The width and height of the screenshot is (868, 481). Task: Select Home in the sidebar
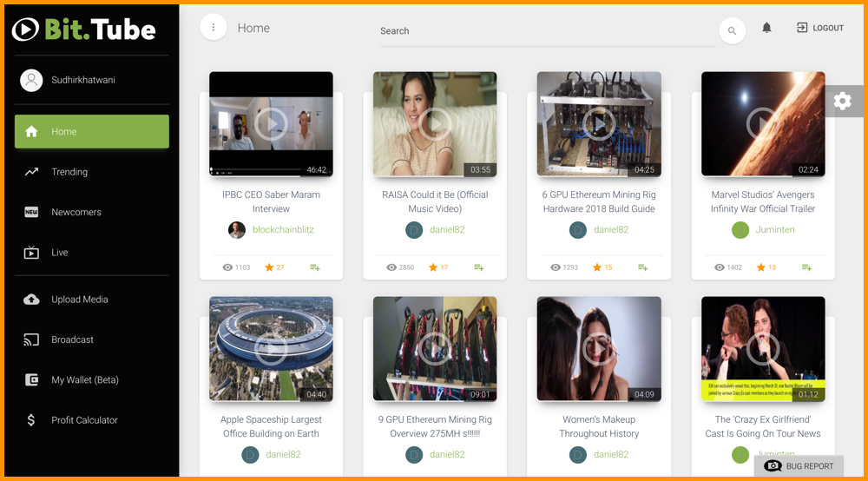point(92,132)
